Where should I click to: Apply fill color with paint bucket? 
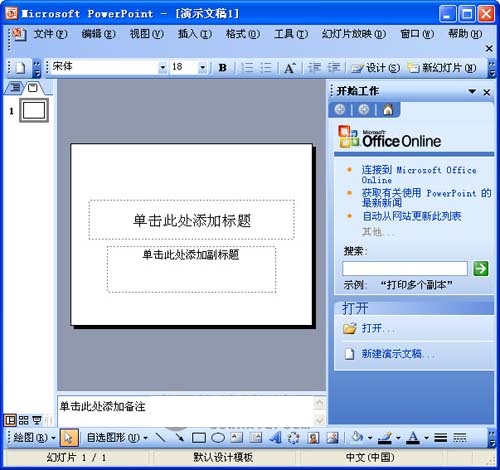click(357, 437)
